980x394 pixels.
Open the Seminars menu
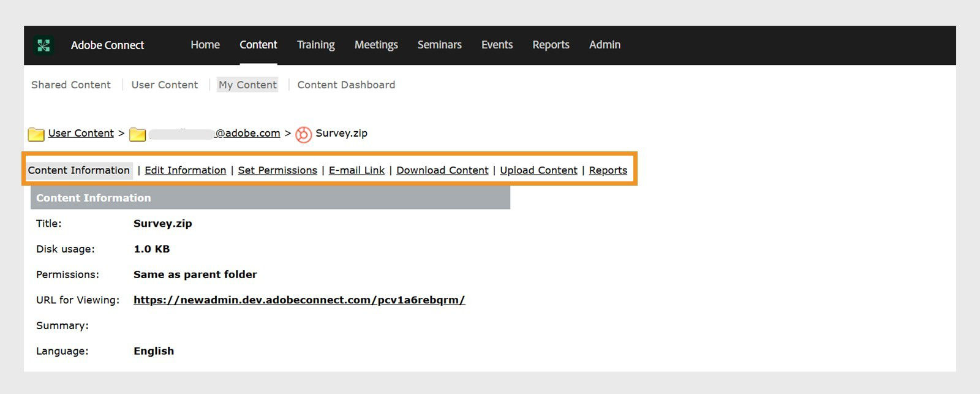(x=440, y=45)
